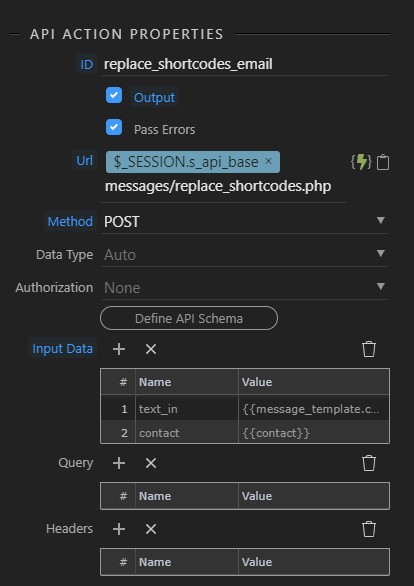Toggle the Output checkbox
Screen dimensions: 414x586
coord(114,95)
